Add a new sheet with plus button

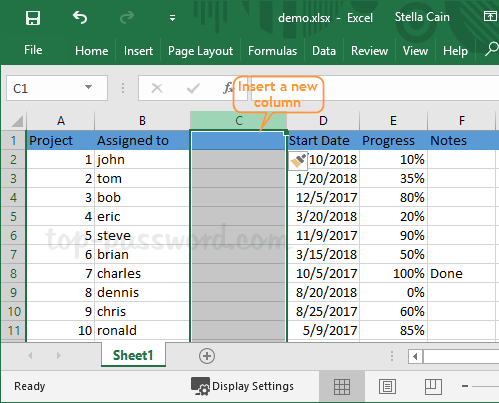(x=207, y=356)
